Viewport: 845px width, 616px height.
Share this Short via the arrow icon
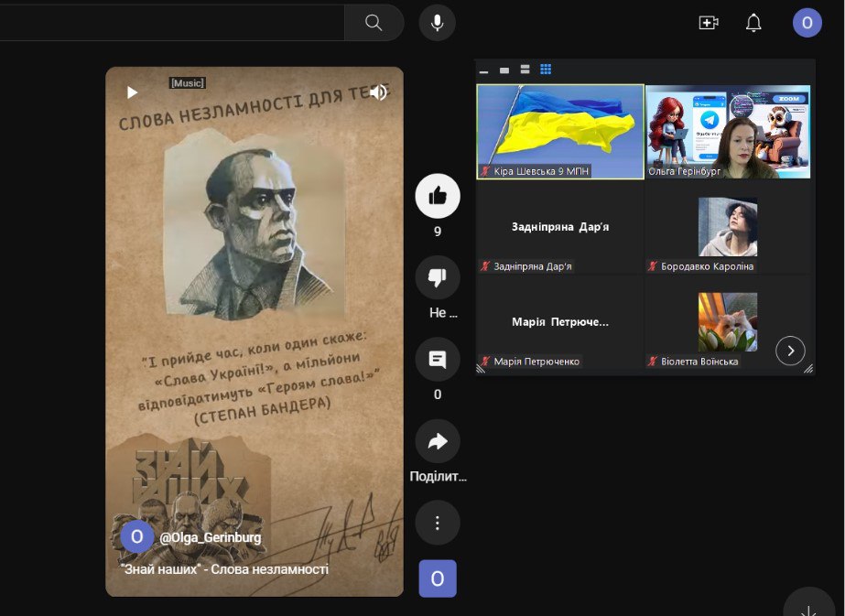438,442
